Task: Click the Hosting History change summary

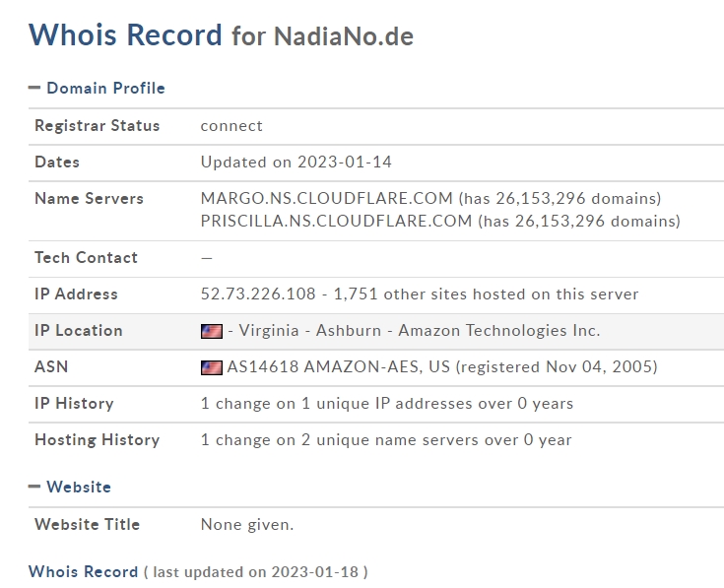Action: [x=386, y=440]
